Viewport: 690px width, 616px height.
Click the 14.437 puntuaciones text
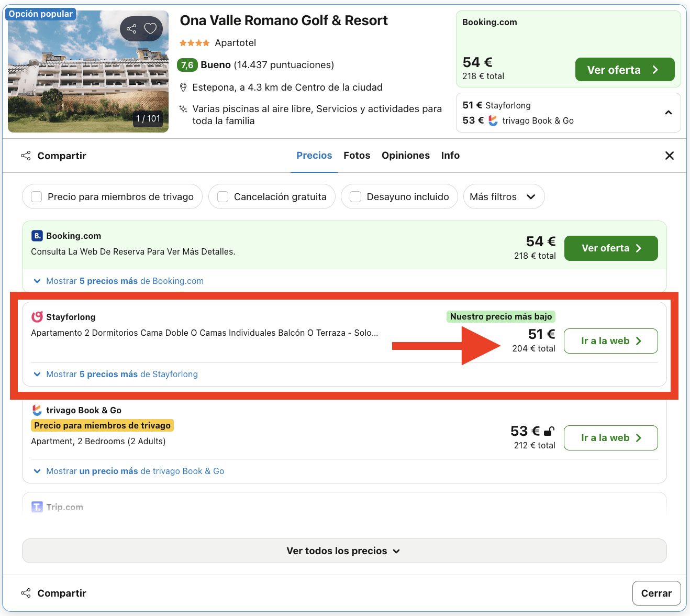tap(284, 65)
